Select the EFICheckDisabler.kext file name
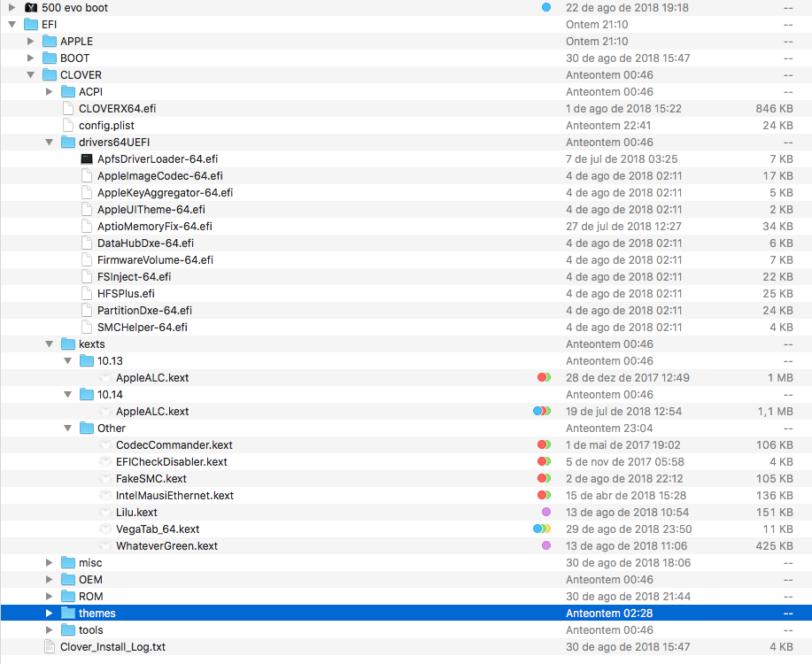 pos(172,462)
